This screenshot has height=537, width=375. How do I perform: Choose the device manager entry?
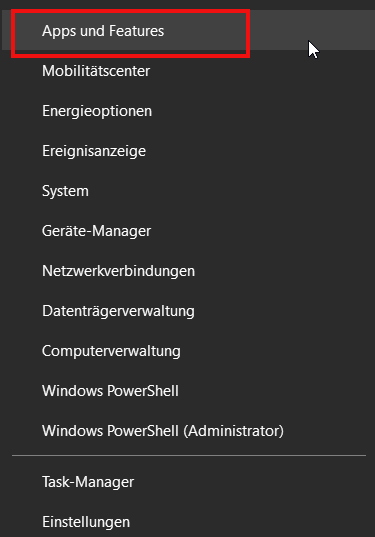(188, 231)
